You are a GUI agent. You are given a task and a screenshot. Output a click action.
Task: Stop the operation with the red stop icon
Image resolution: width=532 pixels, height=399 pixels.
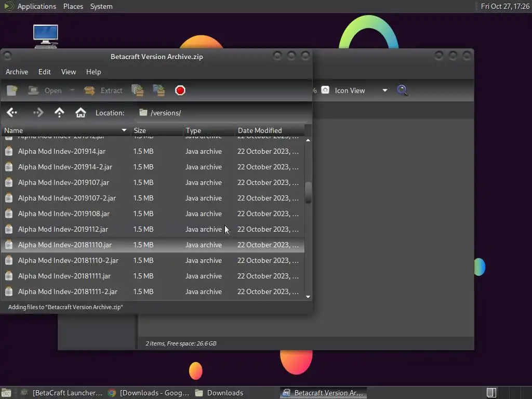pos(180,90)
